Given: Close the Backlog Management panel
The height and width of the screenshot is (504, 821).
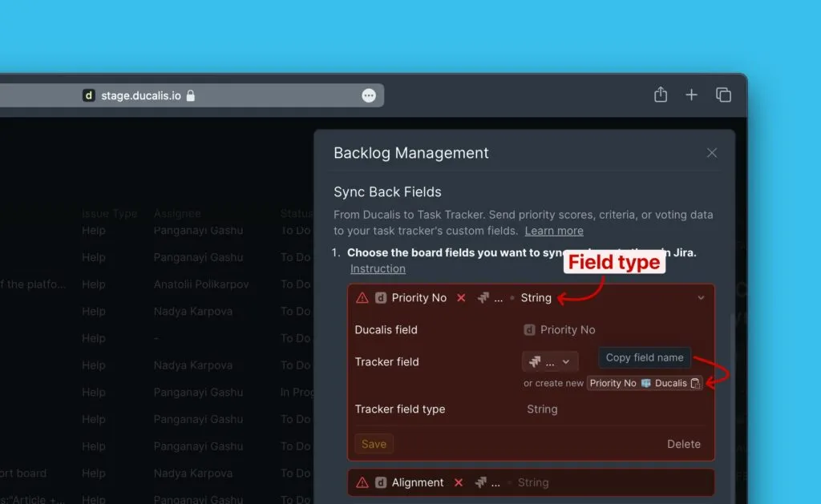Looking at the screenshot, I should pyautogui.click(x=712, y=153).
